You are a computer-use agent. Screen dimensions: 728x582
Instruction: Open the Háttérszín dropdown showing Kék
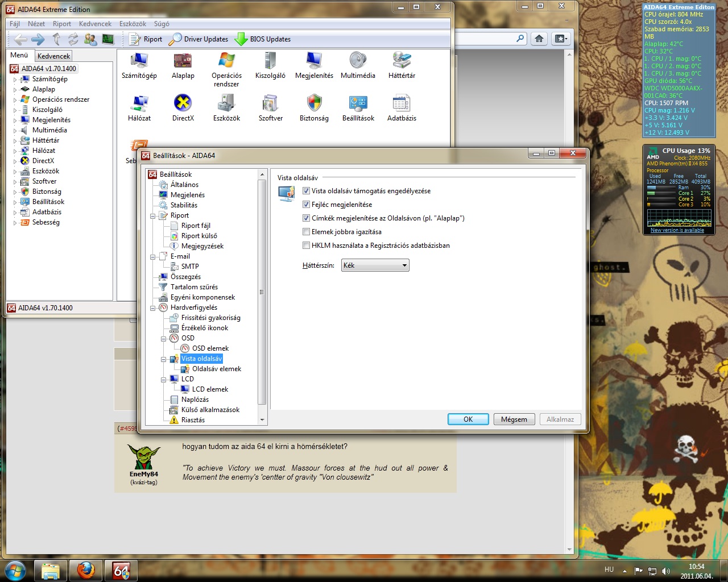pos(375,265)
